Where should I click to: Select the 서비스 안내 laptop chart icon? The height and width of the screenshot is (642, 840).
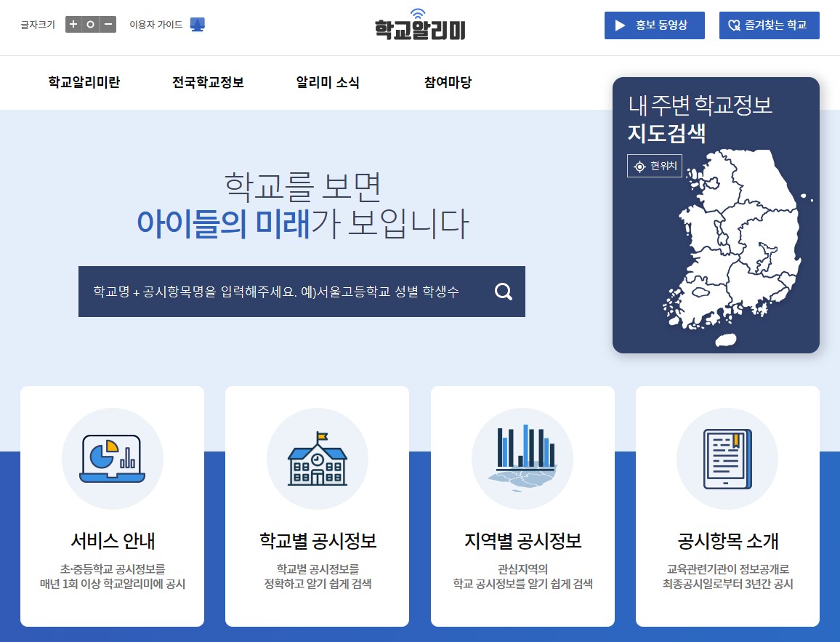(x=112, y=458)
